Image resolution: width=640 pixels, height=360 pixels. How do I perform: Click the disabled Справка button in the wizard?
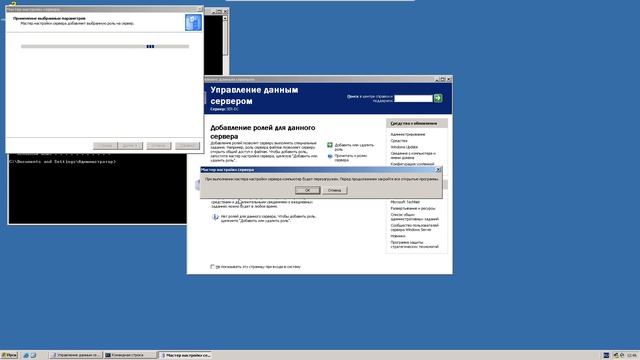[x=188, y=146]
